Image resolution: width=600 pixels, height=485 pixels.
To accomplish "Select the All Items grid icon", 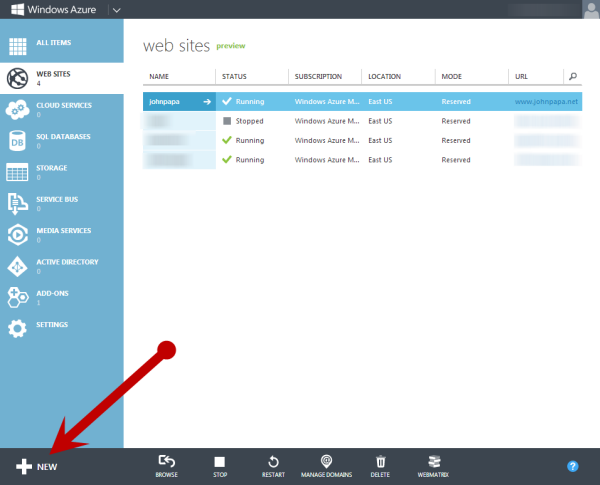I will [18, 46].
